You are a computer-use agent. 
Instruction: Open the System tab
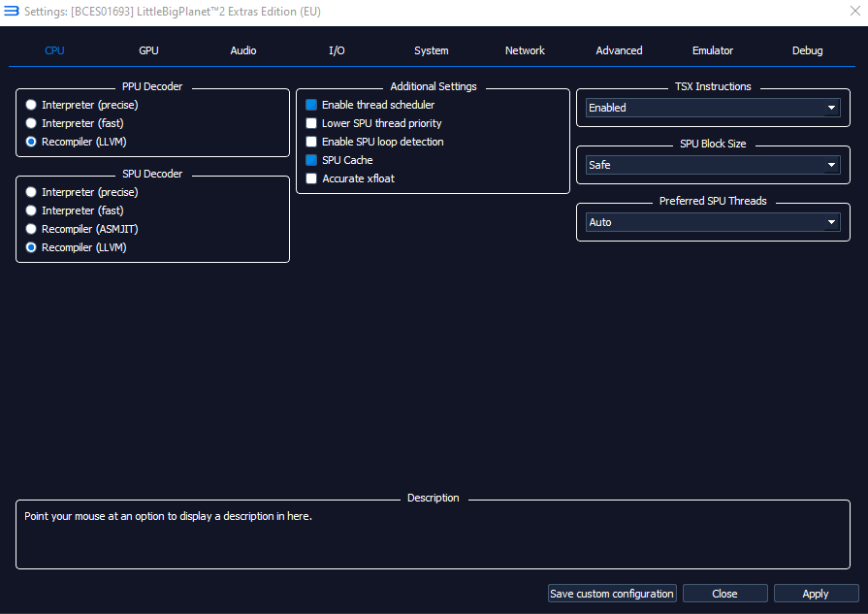tap(432, 50)
